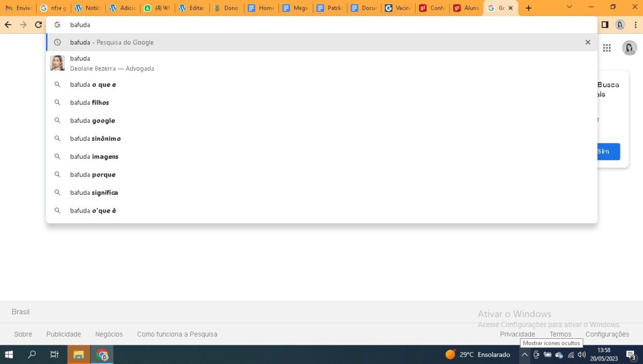Open the 'Publicidade' footer link
643x364 pixels.
click(x=64, y=334)
